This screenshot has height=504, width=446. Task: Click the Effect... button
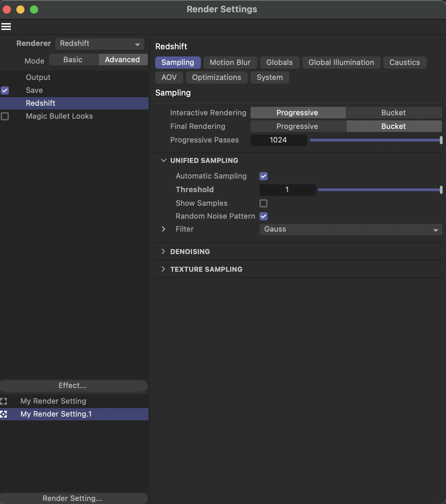coord(72,385)
